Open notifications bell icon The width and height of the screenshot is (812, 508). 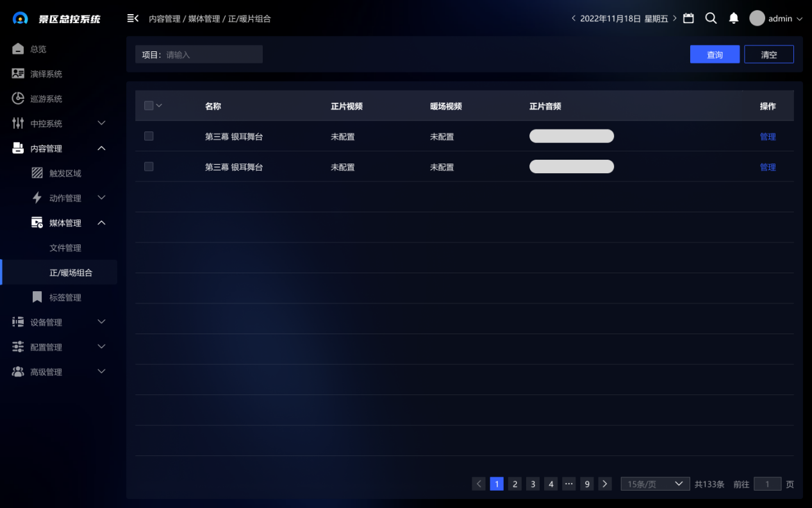(734, 19)
